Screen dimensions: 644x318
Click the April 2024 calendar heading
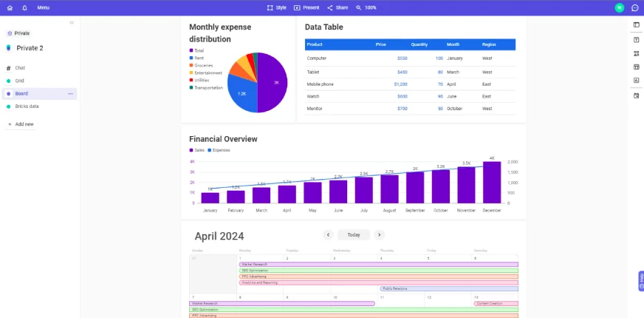219,236
